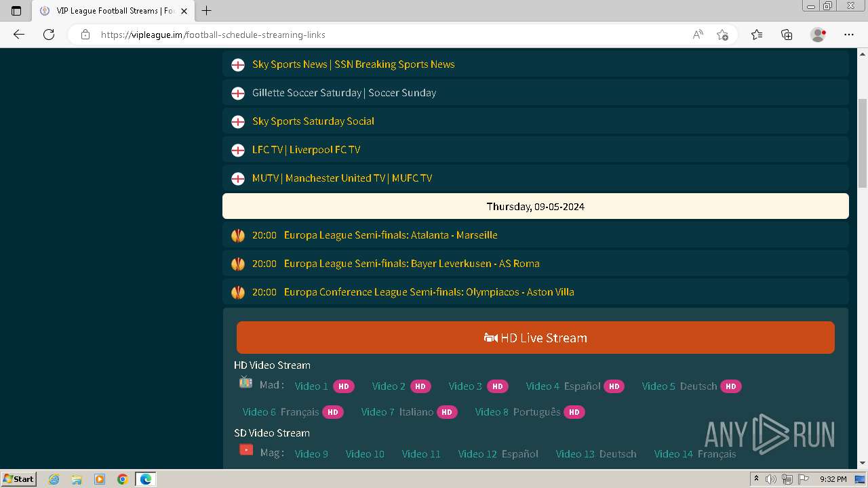Click scrollbar down arrow
Image resolution: width=868 pixels, height=488 pixels.
(863, 463)
